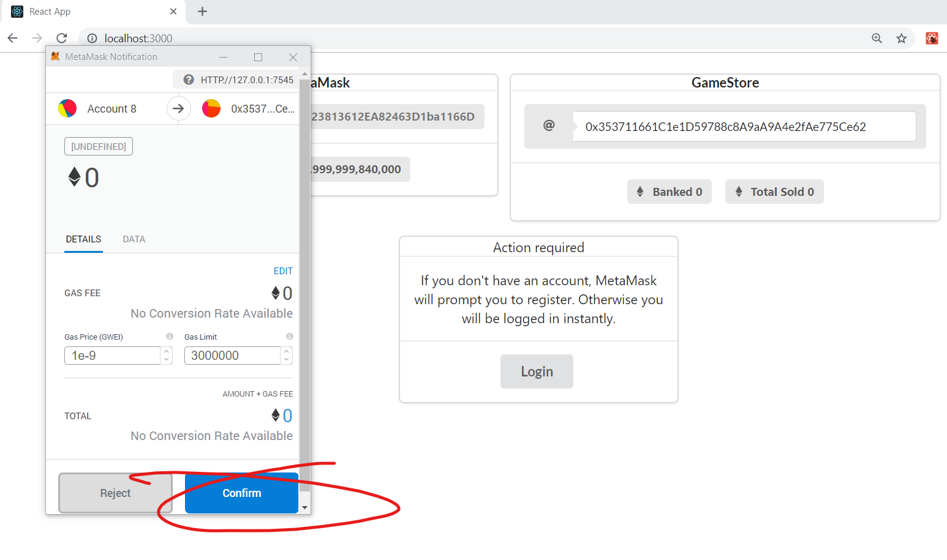
Task: Click the recipient 0x3537 avatar icon
Action: click(211, 108)
